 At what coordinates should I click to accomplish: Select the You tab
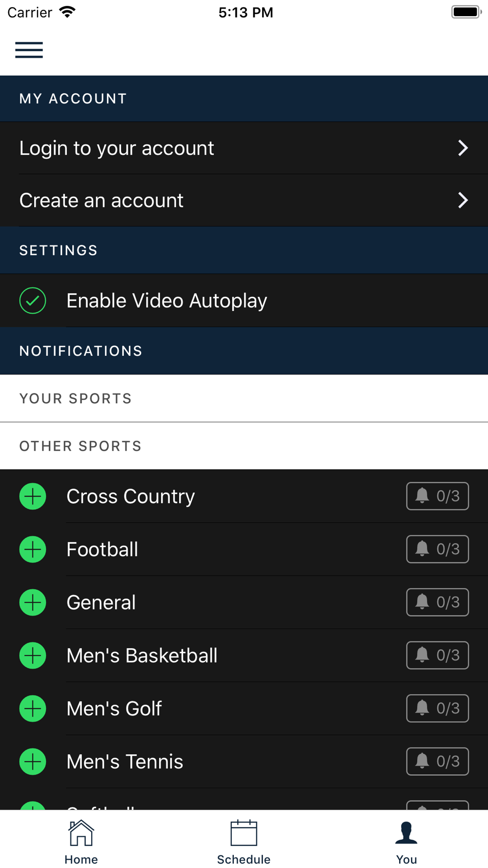pyautogui.click(x=407, y=842)
